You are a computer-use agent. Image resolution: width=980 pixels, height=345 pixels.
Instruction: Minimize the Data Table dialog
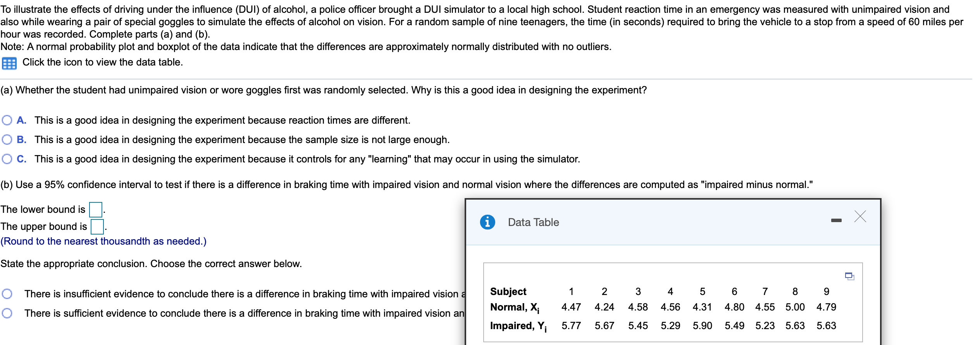click(836, 221)
